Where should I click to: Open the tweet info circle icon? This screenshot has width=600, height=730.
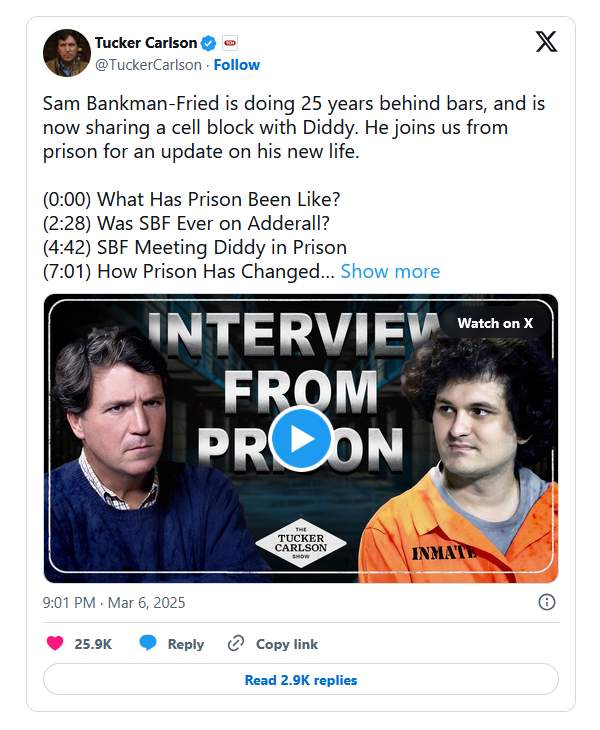click(547, 602)
